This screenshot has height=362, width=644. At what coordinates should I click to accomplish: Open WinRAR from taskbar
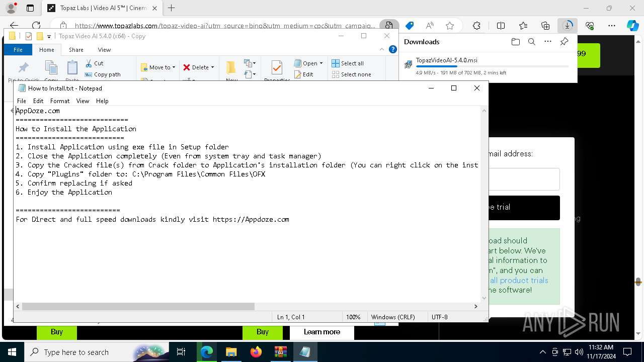pyautogui.click(x=280, y=352)
